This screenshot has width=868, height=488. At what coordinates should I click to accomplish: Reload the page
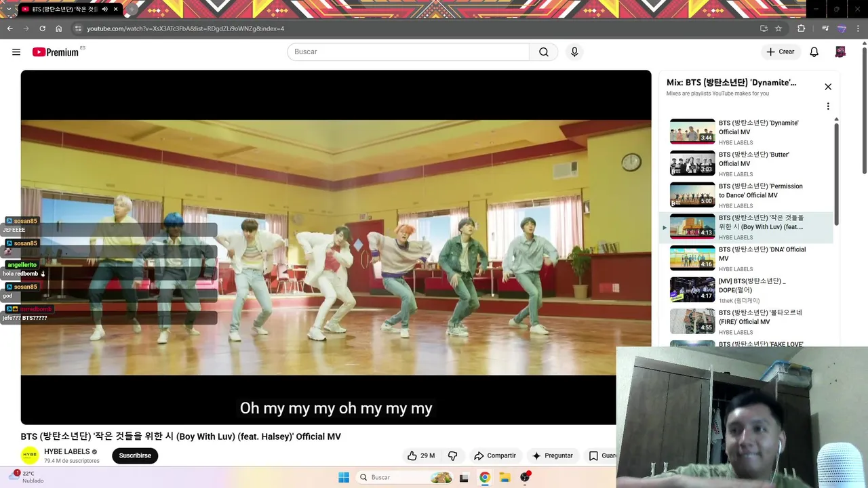(42, 28)
